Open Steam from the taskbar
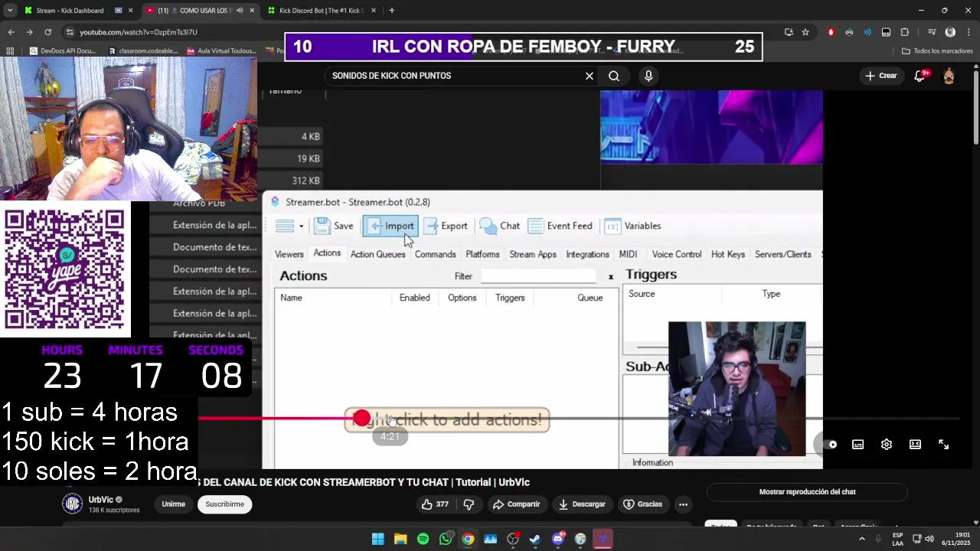This screenshot has height=551, width=980. coord(535,540)
